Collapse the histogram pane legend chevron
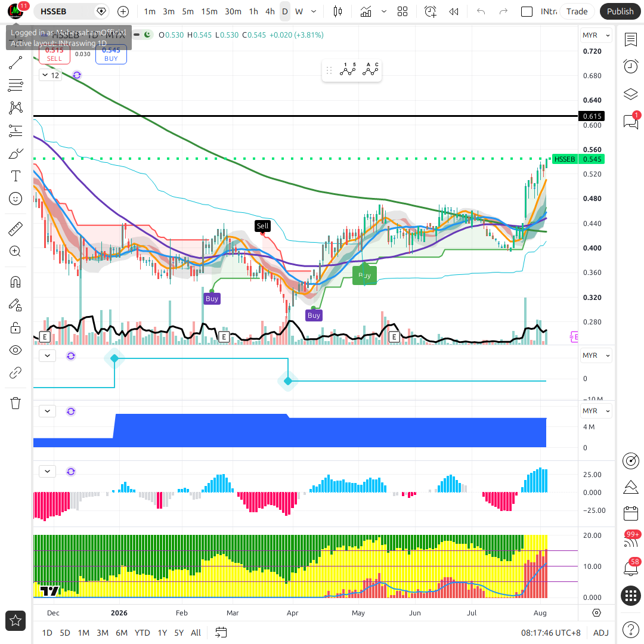This screenshot has width=644, height=644. 48,471
